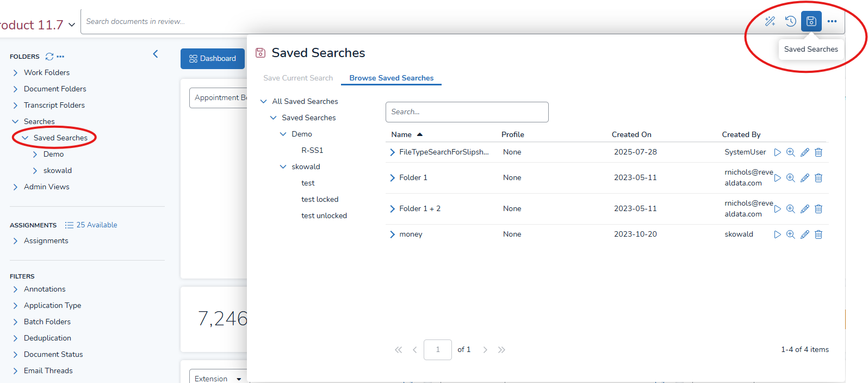Switch to Save Current Search tab

[298, 78]
